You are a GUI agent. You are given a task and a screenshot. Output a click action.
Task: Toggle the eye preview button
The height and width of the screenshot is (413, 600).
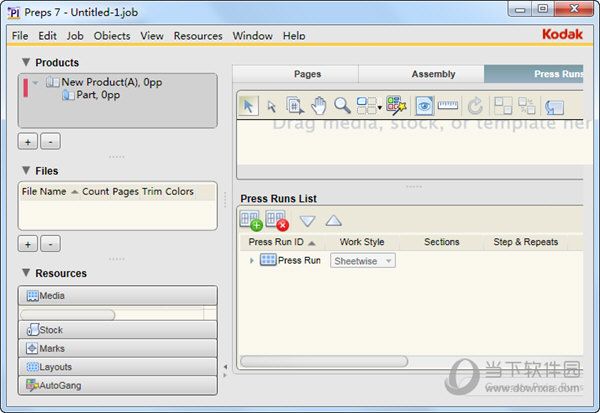click(x=424, y=106)
